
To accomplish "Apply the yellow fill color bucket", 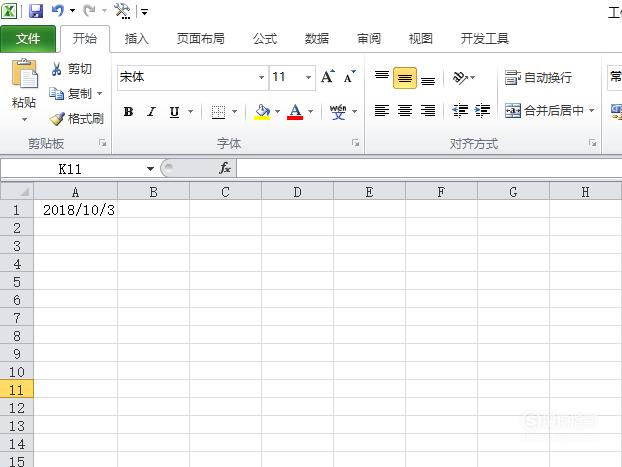I will [262, 112].
